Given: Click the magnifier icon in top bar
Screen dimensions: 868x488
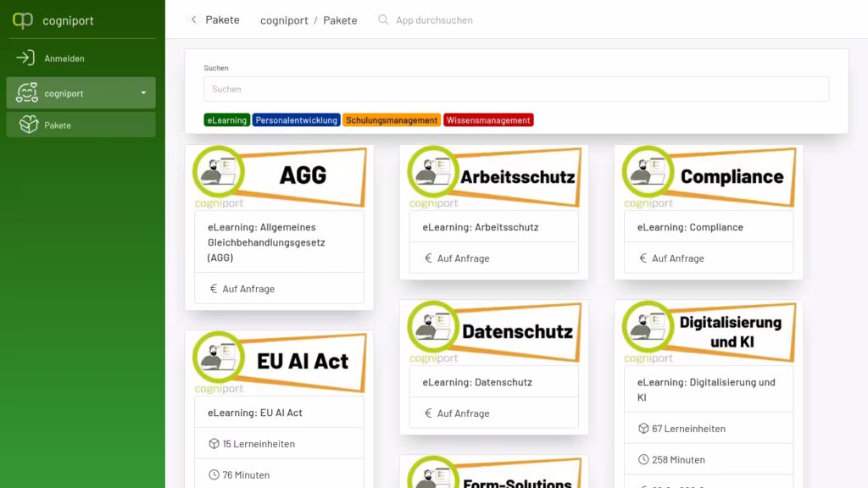Looking at the screenshot, I should coord(383,19).
